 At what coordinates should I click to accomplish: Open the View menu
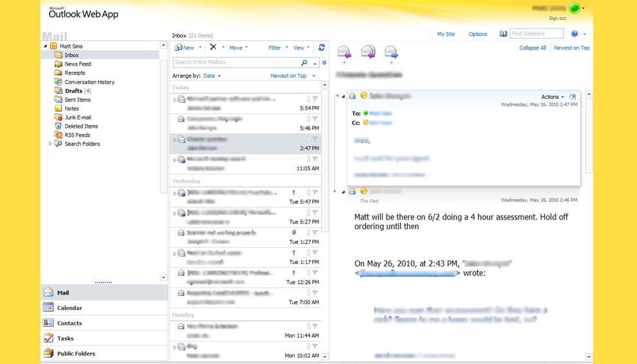pyautogui.click(x=301, y=48)
